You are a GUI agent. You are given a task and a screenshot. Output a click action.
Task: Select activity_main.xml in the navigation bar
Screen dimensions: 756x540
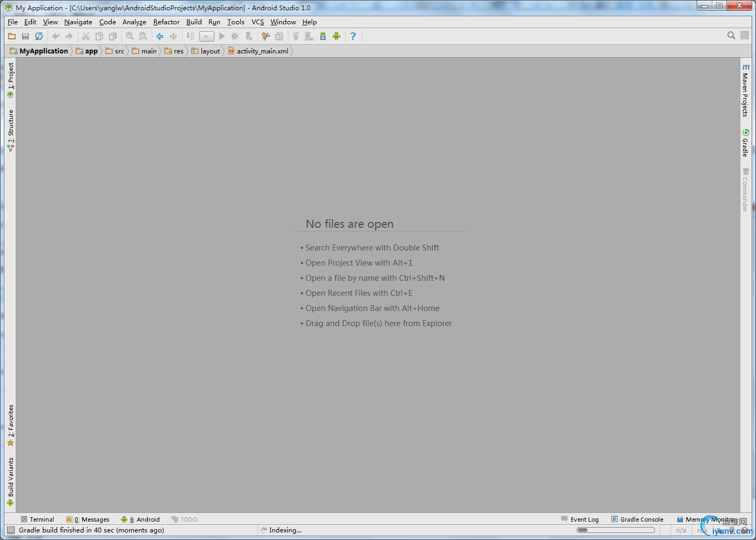coord(258,51)
